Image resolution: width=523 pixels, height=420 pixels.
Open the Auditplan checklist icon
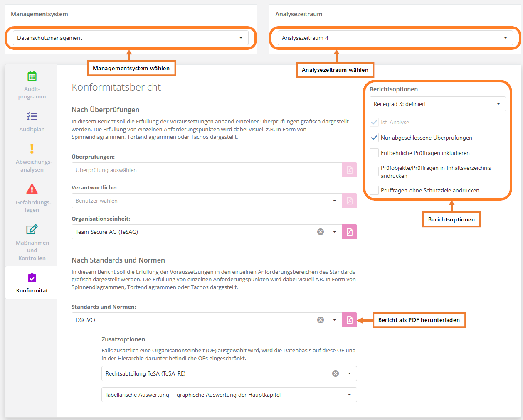[32, 116]
